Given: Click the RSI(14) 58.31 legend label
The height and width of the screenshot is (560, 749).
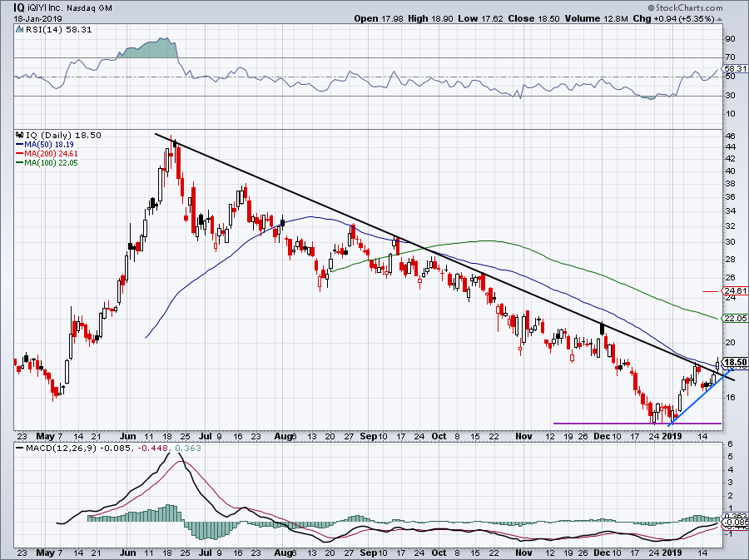Looking at the screenshot, I should click(57, 29).
